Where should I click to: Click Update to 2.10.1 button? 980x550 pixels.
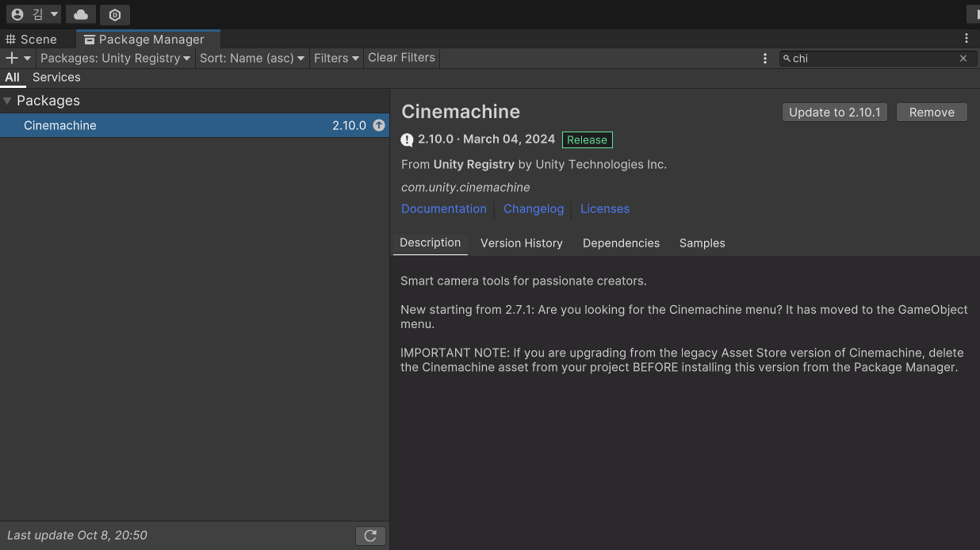click(835, 113)
